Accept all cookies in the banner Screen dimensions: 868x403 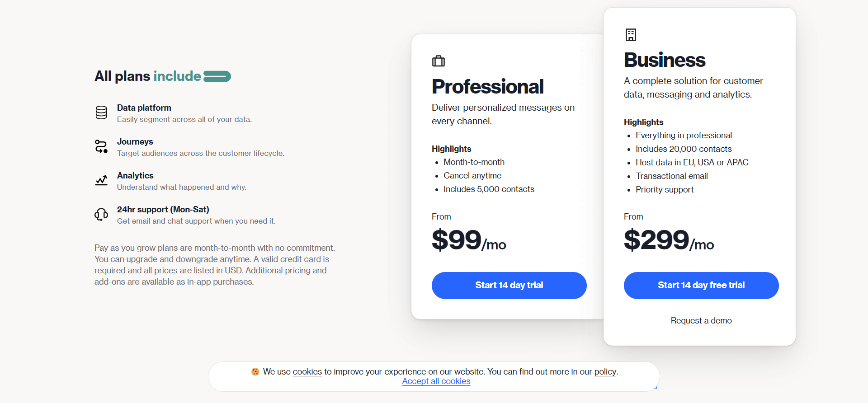point(436,381)
